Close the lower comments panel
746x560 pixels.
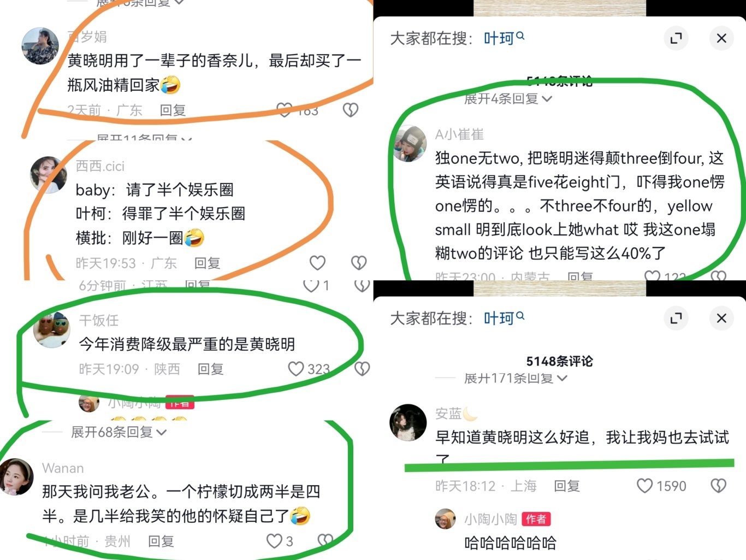click(x=721, y=318)
